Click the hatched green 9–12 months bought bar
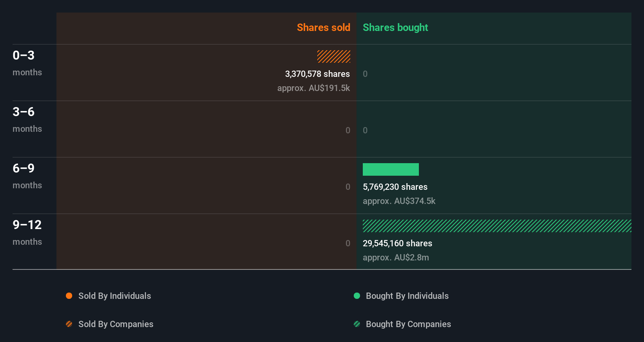This screenshot has height=342, width=644. pos(497,226)
